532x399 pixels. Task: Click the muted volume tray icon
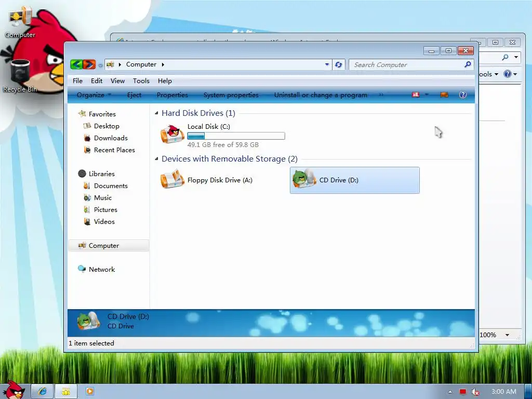tap(475, 392)
